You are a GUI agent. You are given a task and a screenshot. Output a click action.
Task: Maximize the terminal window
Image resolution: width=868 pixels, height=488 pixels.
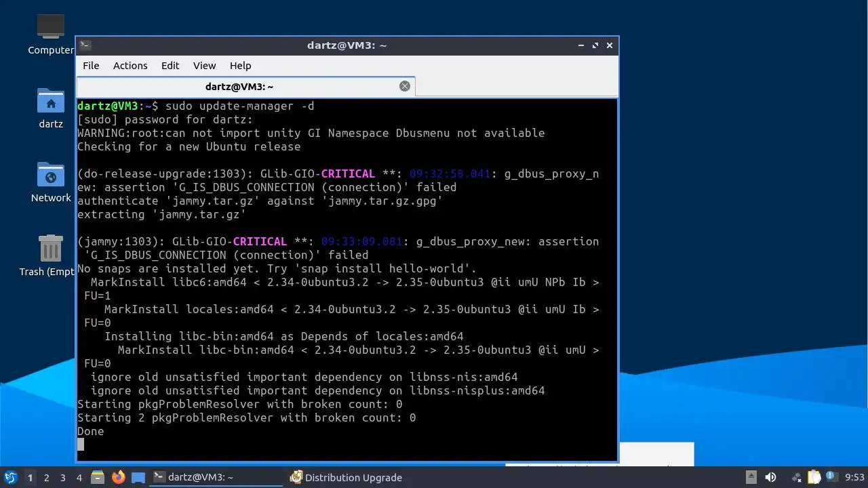(x=595, y=45)
